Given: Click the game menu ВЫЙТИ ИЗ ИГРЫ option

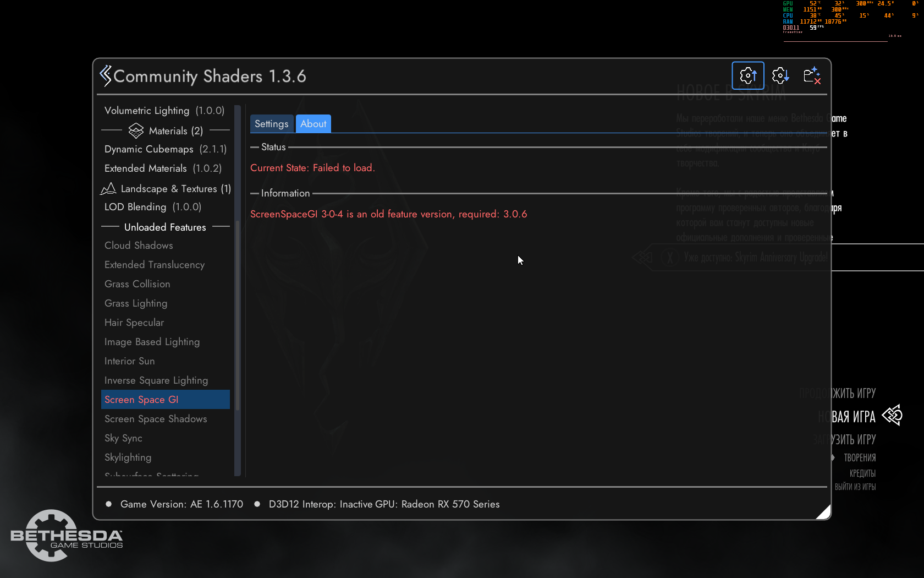Looking at the screenshot, I should [855, 487].
